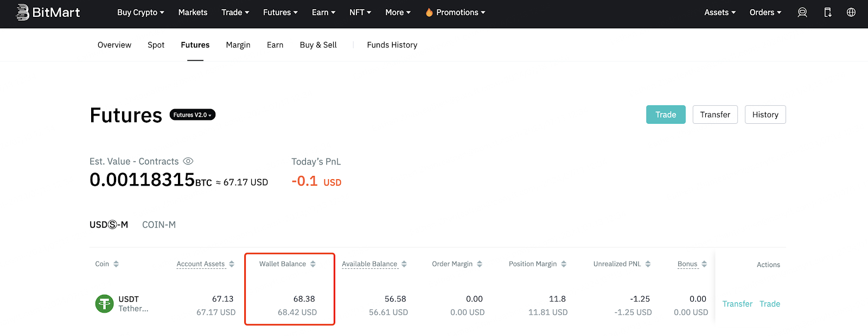
Task: Open Markets in the top navigation
Action: 193,12
